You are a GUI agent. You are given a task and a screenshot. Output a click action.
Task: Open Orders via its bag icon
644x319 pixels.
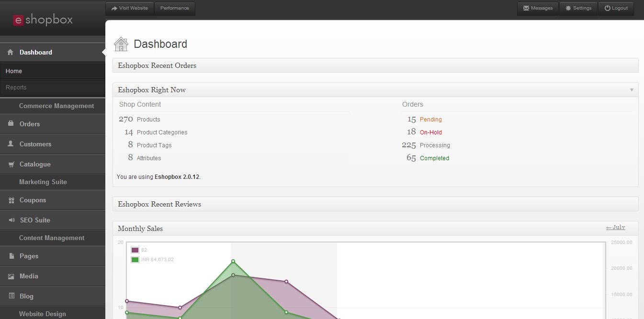click(x=11, y=124)
